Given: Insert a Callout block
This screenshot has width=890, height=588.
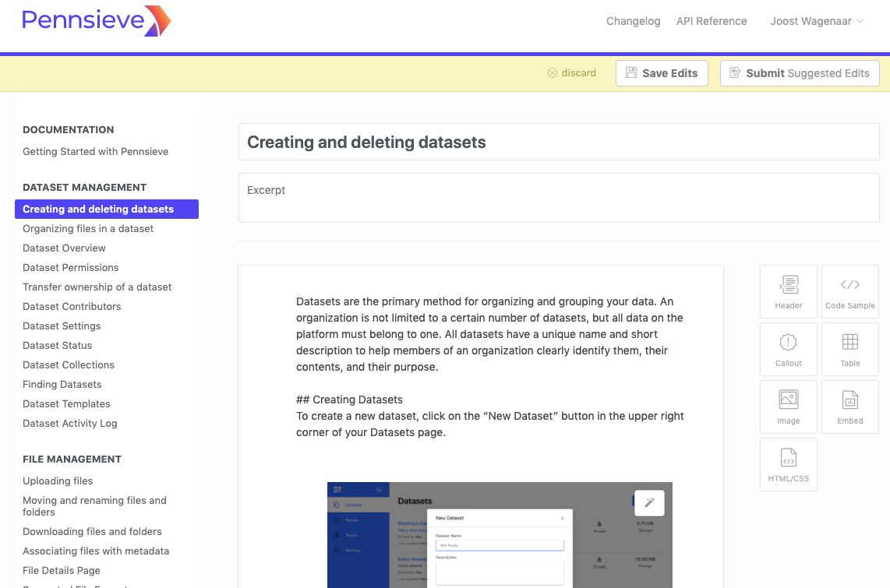Looking at the screenshot, I should point(789,349).
